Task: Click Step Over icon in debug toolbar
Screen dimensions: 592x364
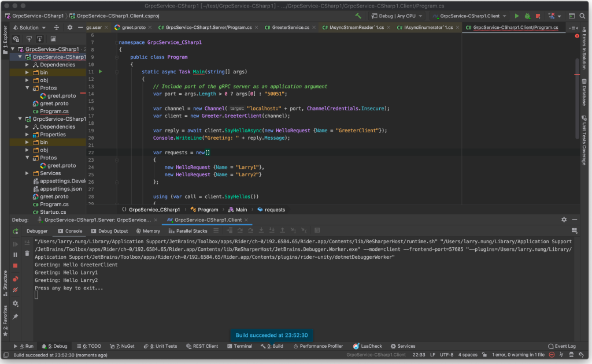Action: [x=240, y=231]
